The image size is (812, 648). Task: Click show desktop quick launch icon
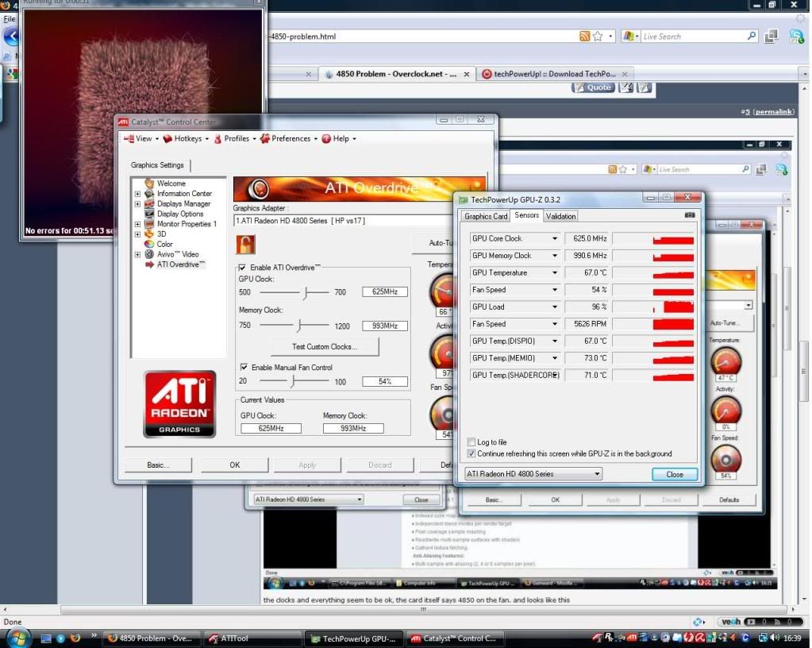(x=46, y=638)
